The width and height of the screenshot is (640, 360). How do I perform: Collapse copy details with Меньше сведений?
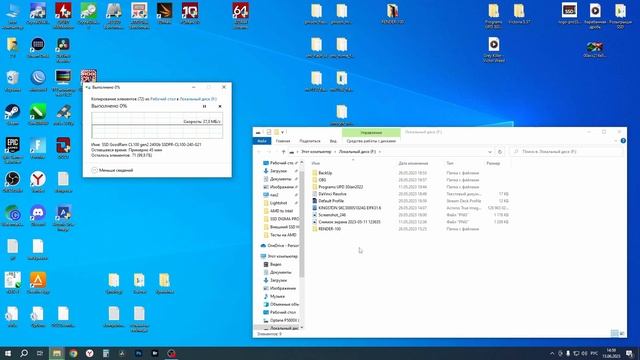[112, 170]
